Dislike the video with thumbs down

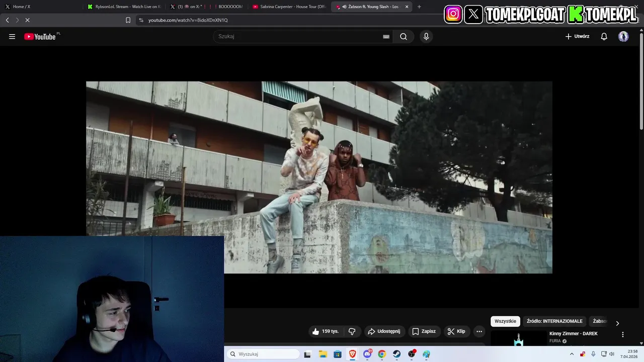point(352,331)
